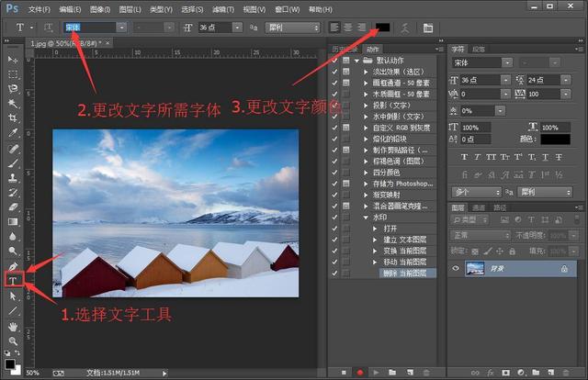The image size is (588, 380).
Task: Toggle text orientation icon in options bar
Action: [x=49, y=28]
